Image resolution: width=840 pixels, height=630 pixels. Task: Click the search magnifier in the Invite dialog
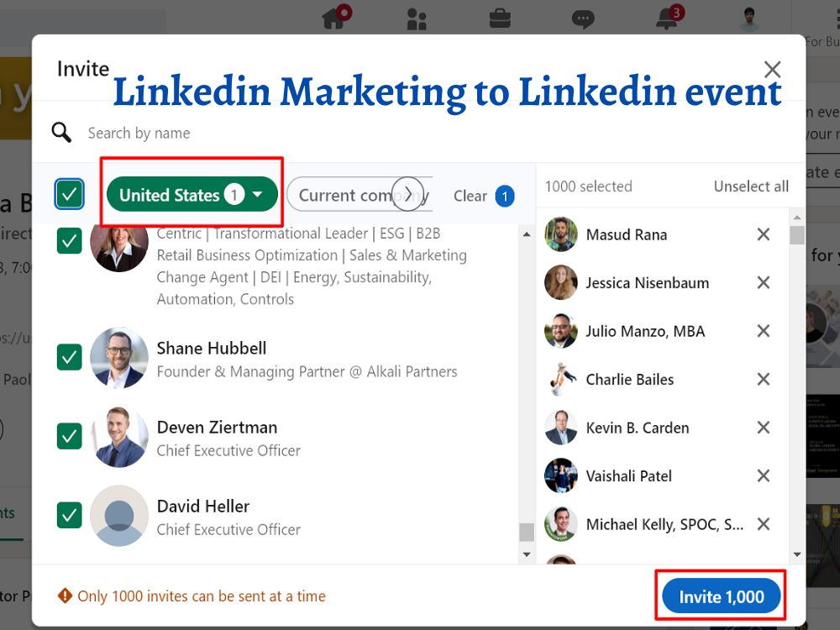[60, 133]
